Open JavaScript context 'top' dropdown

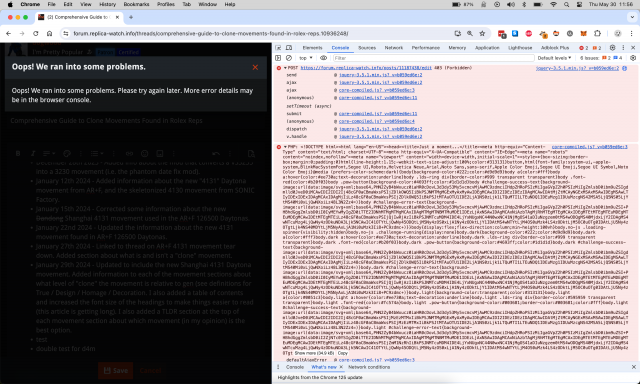(306, 58)
